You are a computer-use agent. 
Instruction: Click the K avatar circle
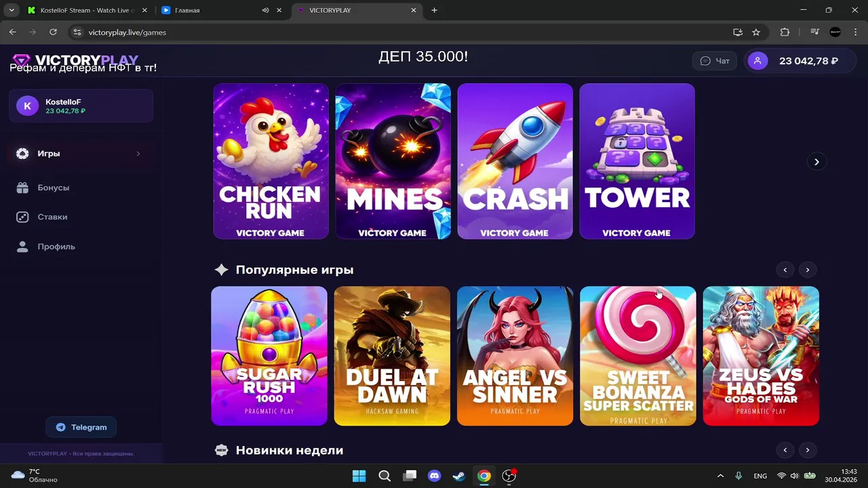27,106
